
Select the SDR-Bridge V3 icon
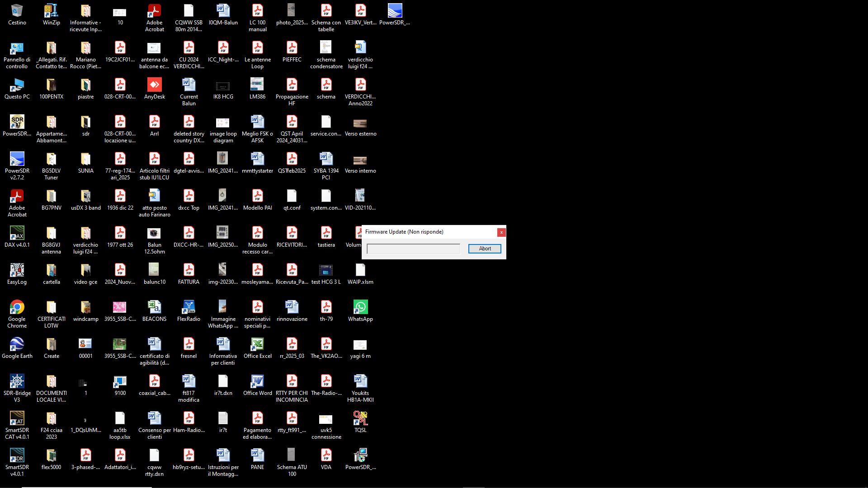point(17,389)
